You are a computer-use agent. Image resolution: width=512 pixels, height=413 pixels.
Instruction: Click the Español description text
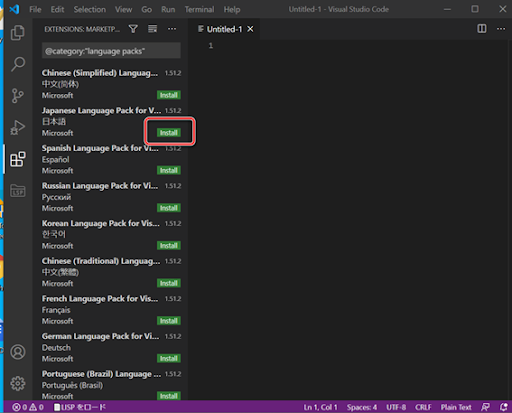click(x=55, y=159)
